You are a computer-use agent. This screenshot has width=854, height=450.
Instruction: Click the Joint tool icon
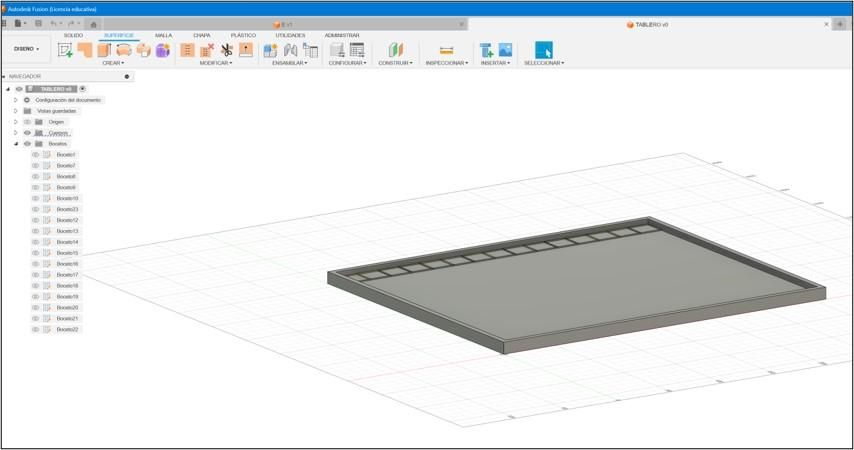(x=290, y=50)
